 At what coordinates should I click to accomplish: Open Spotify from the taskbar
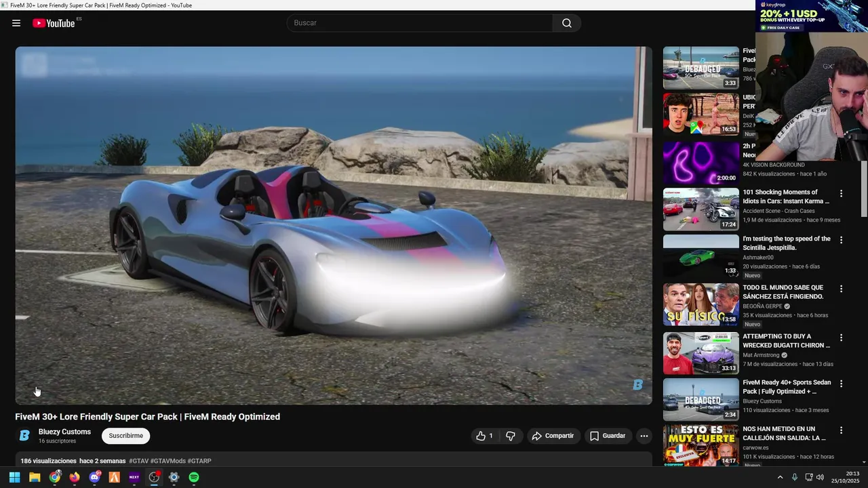[x=194, y=477]
